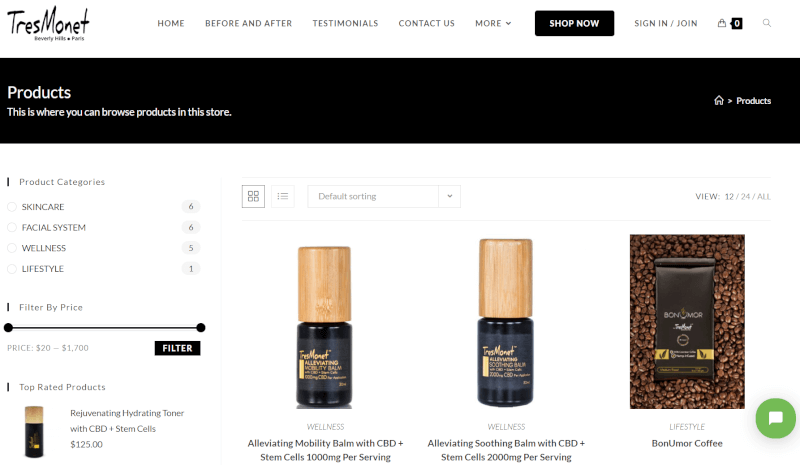Open the shopping cart bag icon
Viewport: 800px width, 465px height.
721,23
